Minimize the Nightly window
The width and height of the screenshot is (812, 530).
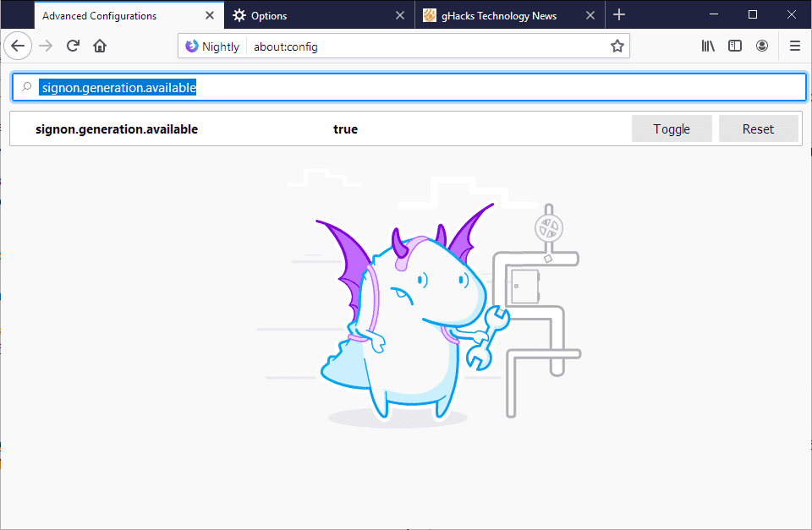coord(714,14)
